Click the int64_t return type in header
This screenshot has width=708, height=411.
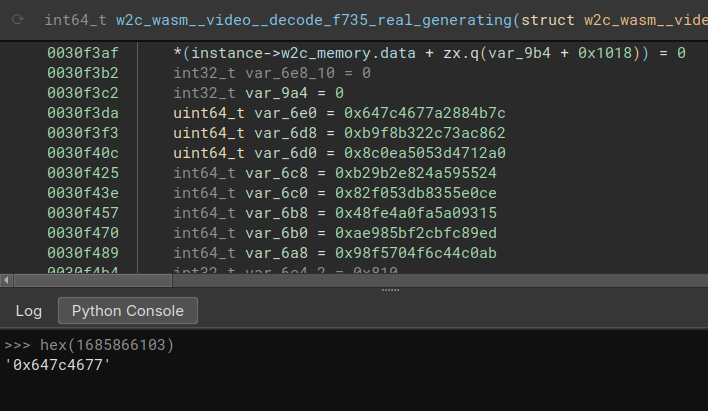[x=71, y=19]
